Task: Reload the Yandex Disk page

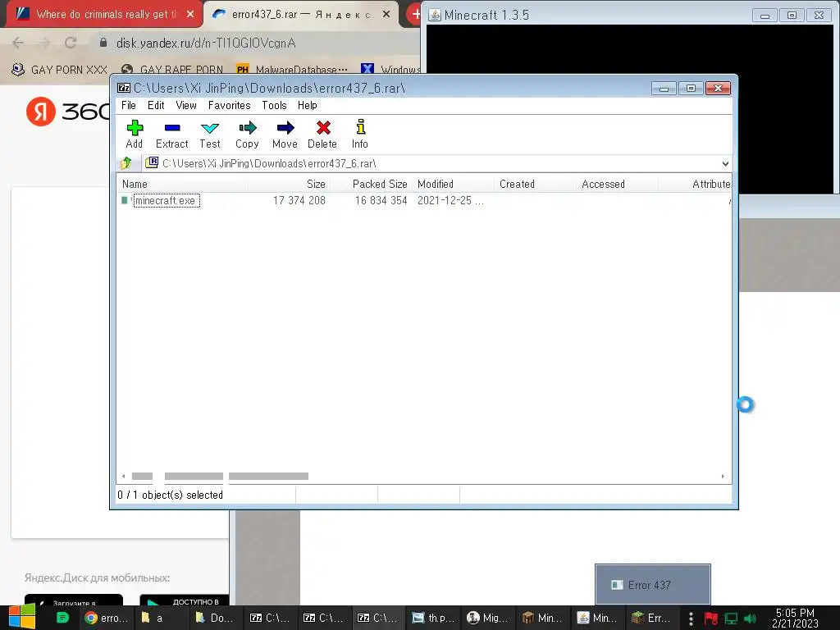Action: tap(71, 43)
